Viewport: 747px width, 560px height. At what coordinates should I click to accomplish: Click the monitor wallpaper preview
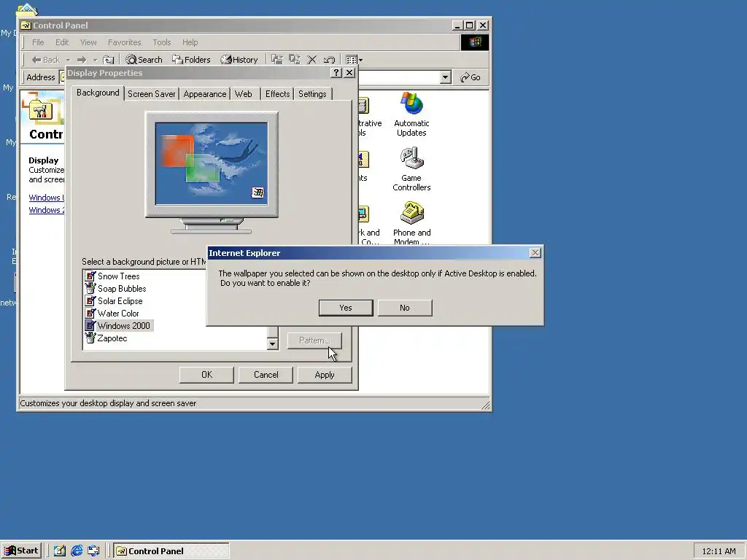[x=212, y=164]
